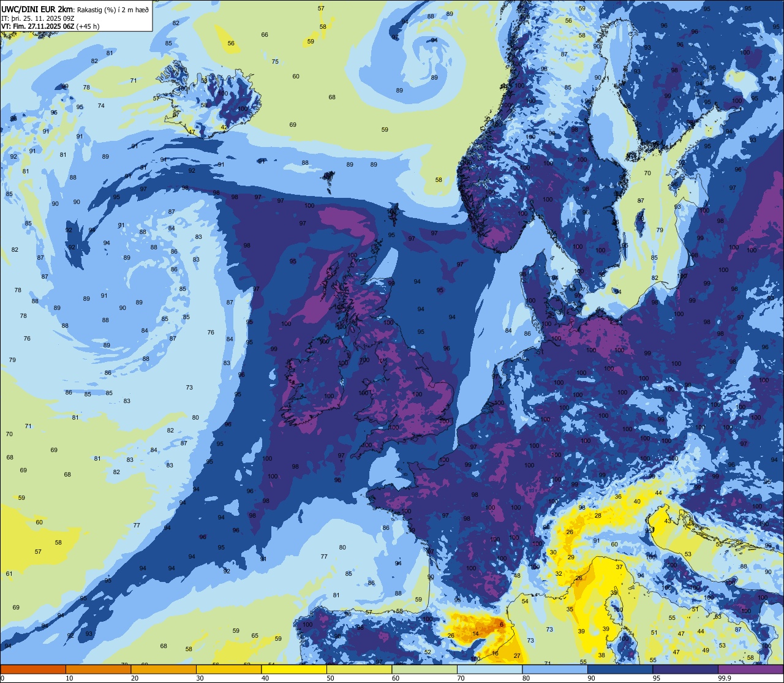The height and width of the screenshot is (683, 784).
Task: Click the pale blue 70–80 legend swatch
Action: tap(489, 670)
